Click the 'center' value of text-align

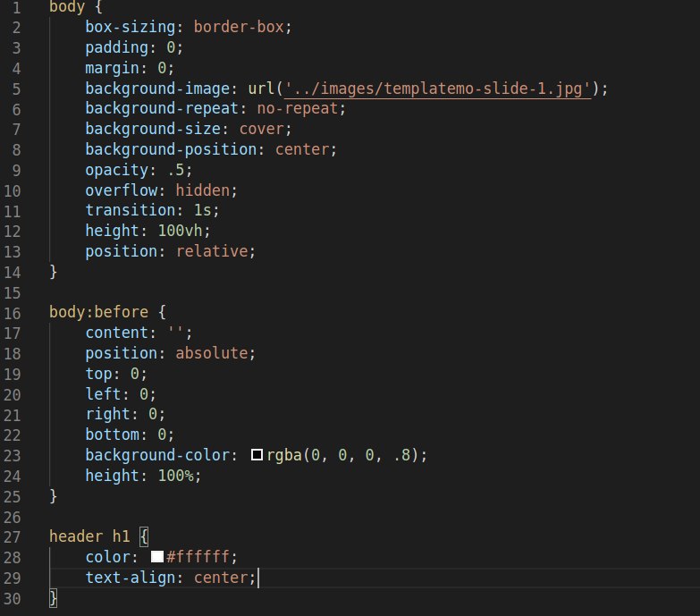[221, 578]
